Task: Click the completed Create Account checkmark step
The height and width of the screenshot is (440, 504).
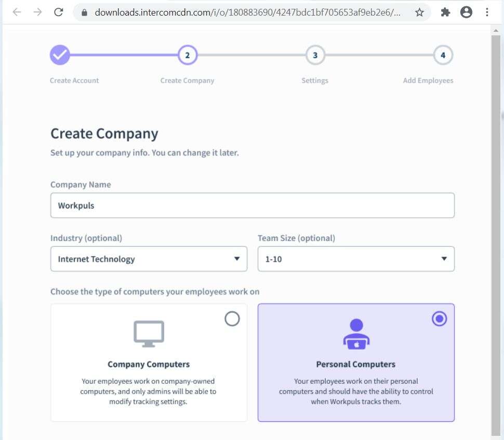Action: pyautogui.click(x=60, y=55)
